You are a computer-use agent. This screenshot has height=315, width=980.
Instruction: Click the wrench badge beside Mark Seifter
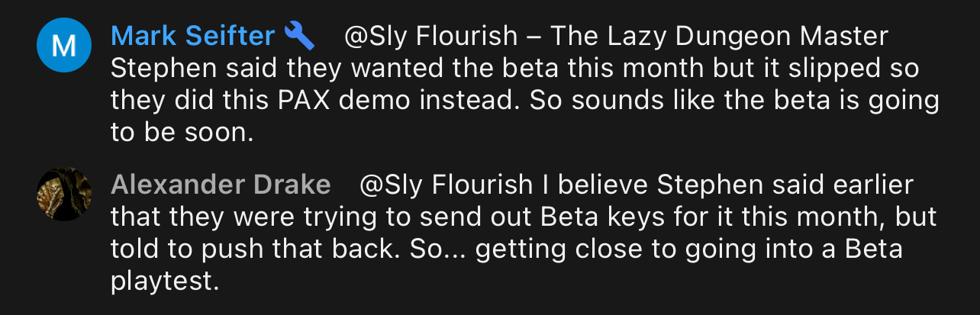299,36
